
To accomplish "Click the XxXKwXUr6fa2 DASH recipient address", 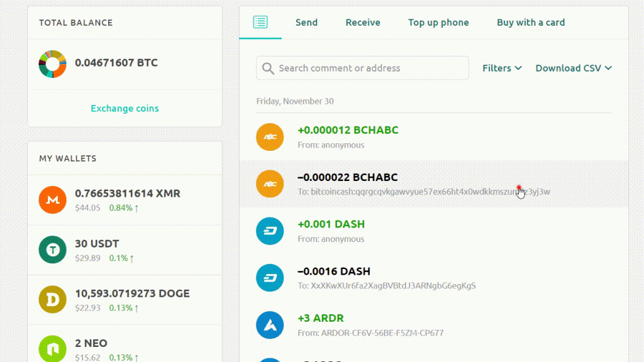I will click(x=393, y=286).
